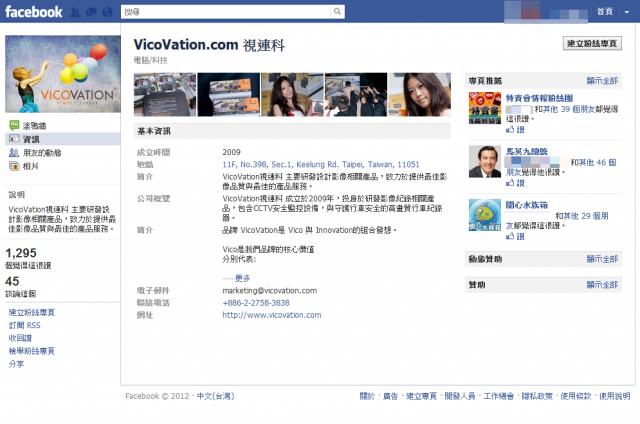Click the Keelung Rd. Taipei address link
Viewport: 640px width, 424px height.
(x=321, y=164)
